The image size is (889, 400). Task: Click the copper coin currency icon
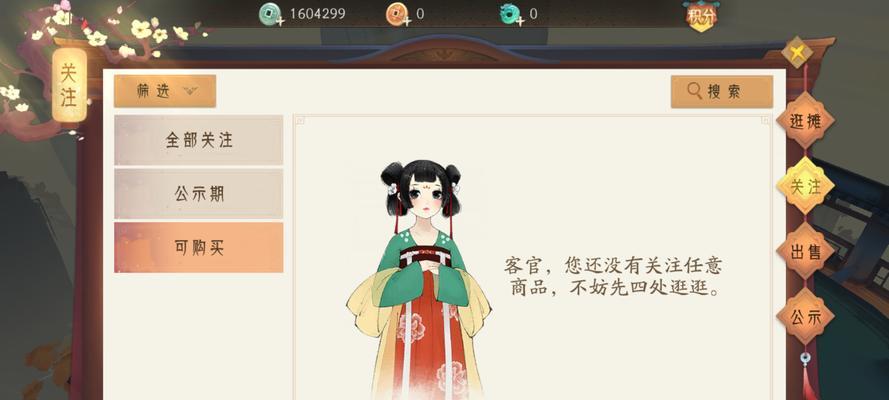coord(397,14)
